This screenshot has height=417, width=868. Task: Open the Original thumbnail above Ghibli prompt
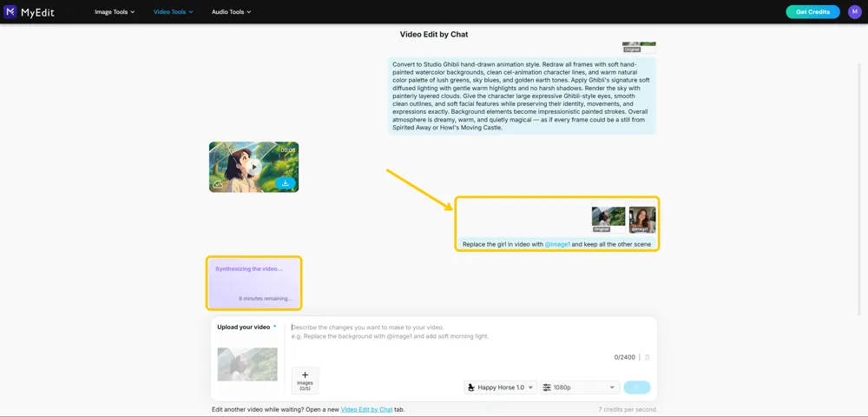[639, 47]
